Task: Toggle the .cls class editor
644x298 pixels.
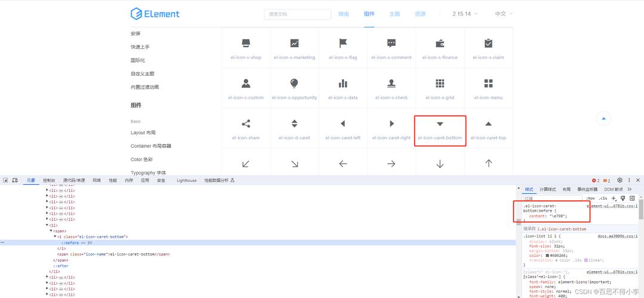Action: point(602,198)
